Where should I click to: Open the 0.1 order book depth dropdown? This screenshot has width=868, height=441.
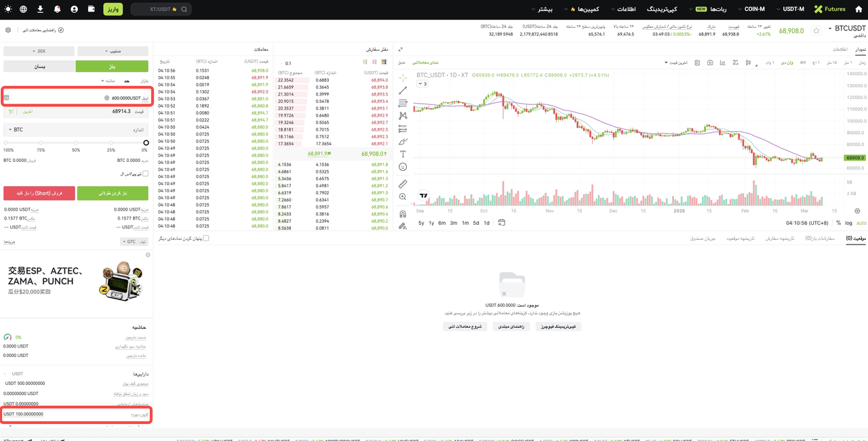[288, 63]
